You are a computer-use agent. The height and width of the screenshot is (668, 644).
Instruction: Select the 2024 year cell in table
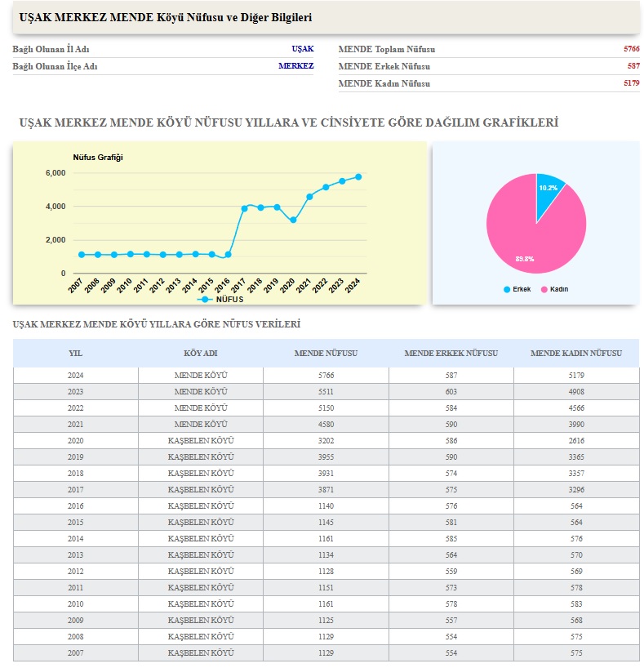point(75,375)
